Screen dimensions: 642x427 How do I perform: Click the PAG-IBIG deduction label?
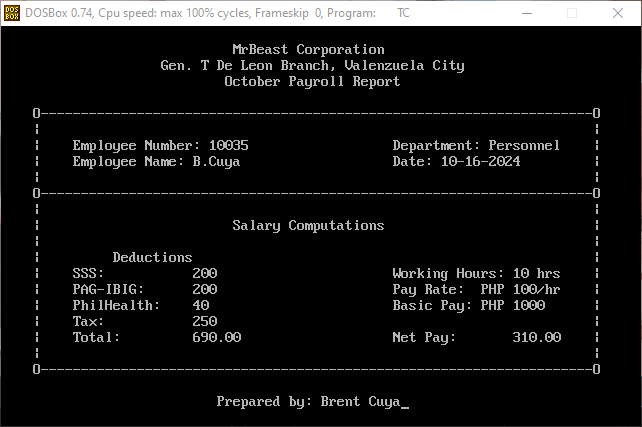click(108, 289)
